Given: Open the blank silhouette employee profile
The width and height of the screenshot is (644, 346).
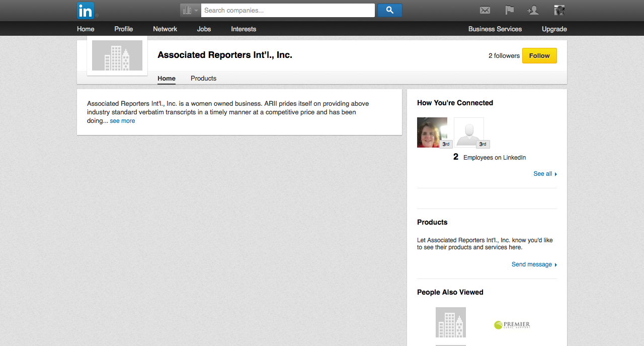Looking at the screenshot, I should coord(469,132).
